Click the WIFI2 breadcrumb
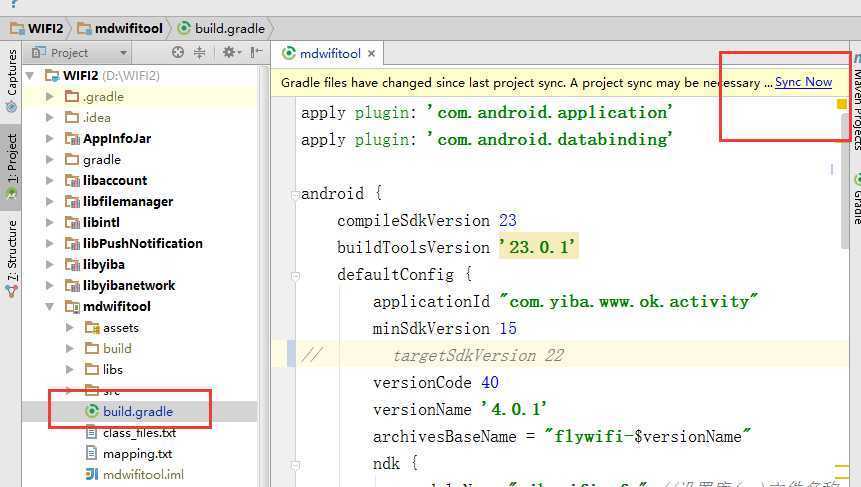Image resolution: width=861 pixels, height=487 pixels. pyautogui.click(x=37, y=29)
